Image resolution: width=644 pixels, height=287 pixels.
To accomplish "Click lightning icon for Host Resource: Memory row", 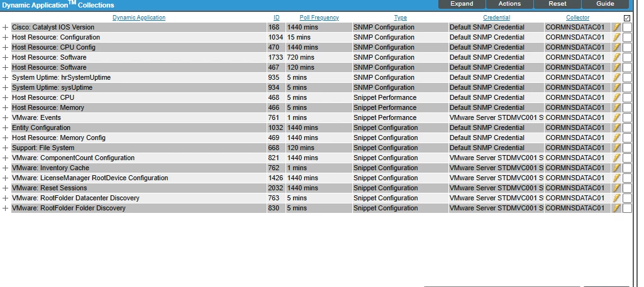I will coord(616,108).
